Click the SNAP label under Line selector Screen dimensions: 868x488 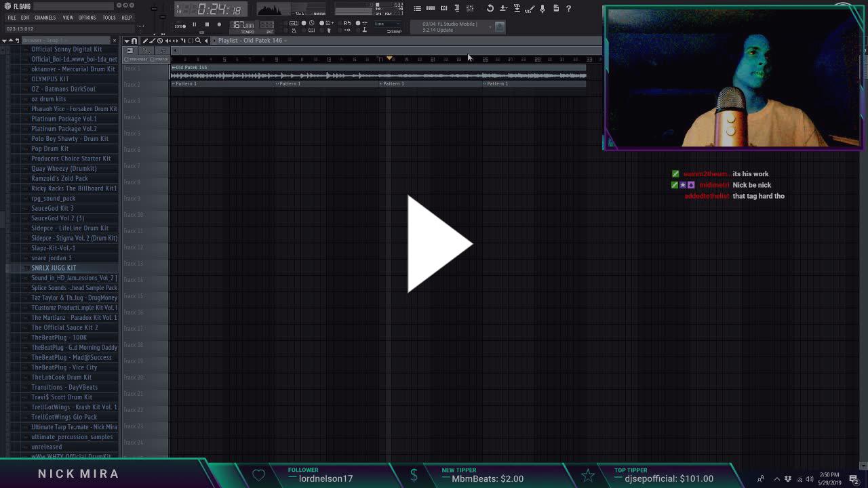[394, 32]
